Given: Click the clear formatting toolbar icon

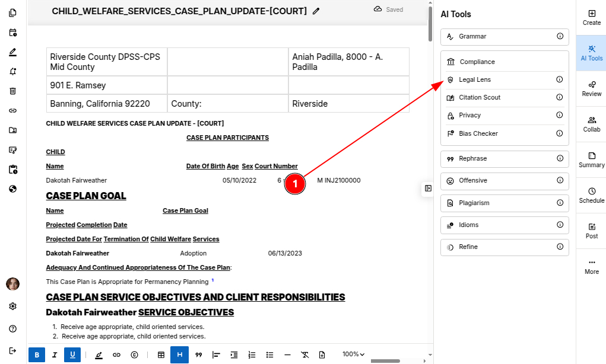Looking at the screenshot, I should [304, 355].
